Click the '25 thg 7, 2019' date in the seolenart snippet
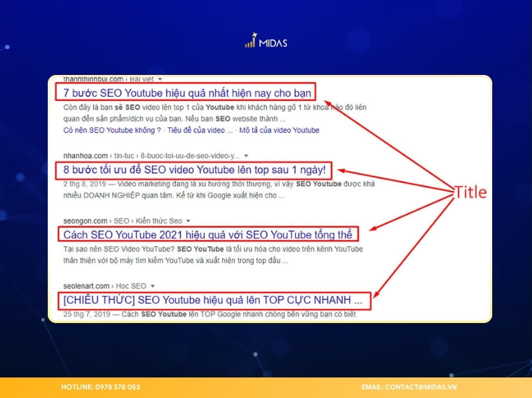This screenshot has width=532, height=398. tap(87, 314)
